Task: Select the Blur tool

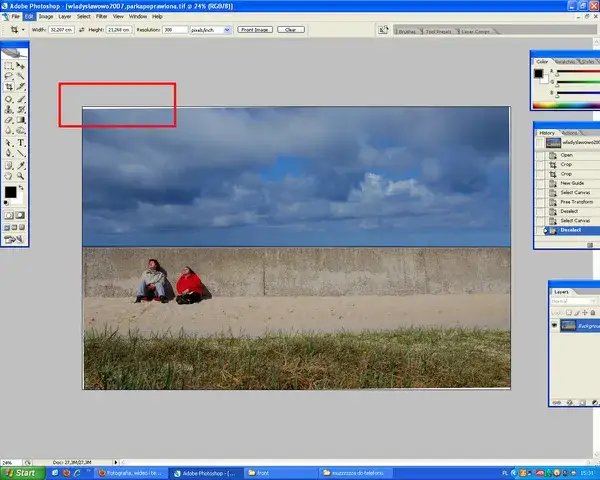Action: click(9, 131)
